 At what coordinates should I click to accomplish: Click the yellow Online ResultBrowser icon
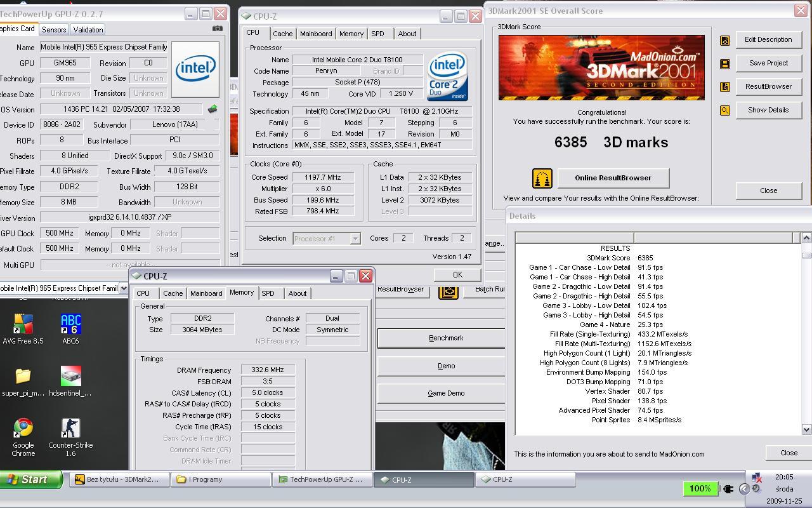(542, 178)
